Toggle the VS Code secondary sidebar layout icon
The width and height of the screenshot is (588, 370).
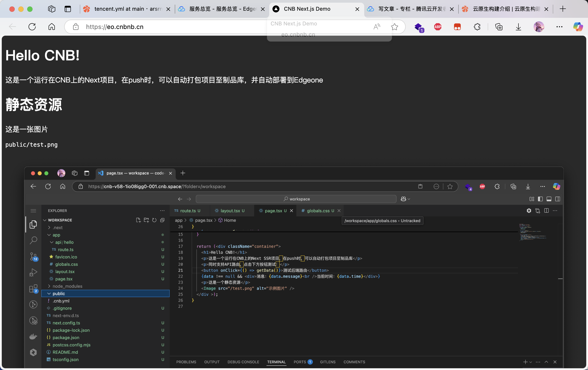pyautogui.click(x=558, y=199)
